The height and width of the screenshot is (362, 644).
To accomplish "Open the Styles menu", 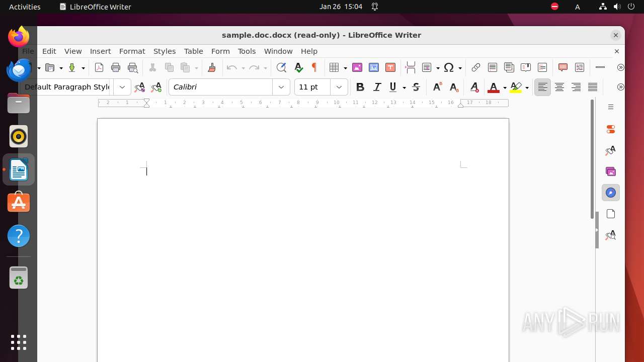I will click(x=165, y=51).
